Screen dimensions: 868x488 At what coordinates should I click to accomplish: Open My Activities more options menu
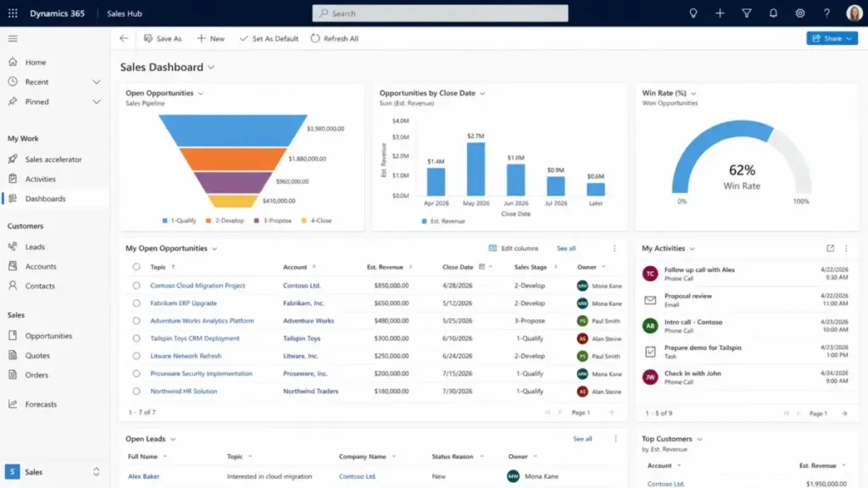pyautogui.click(x=846, y=248)
